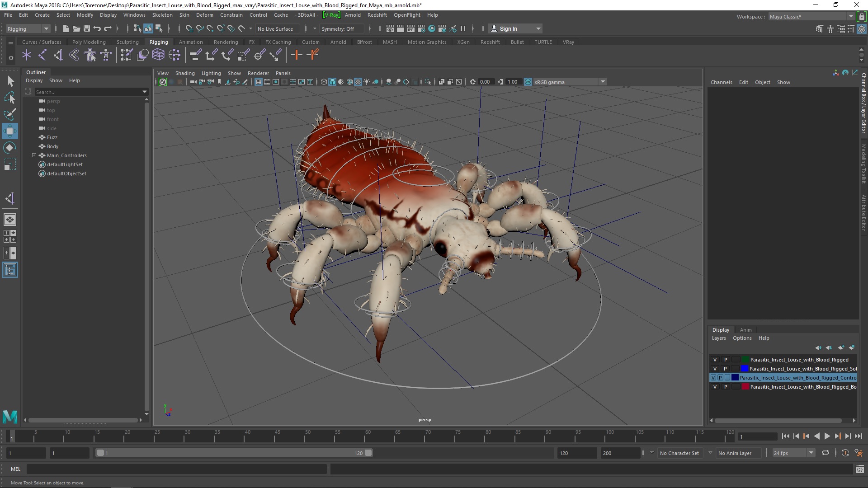Click the play forwards button
This screenshot has width=868, height=488.
click(x=827, y=436)
